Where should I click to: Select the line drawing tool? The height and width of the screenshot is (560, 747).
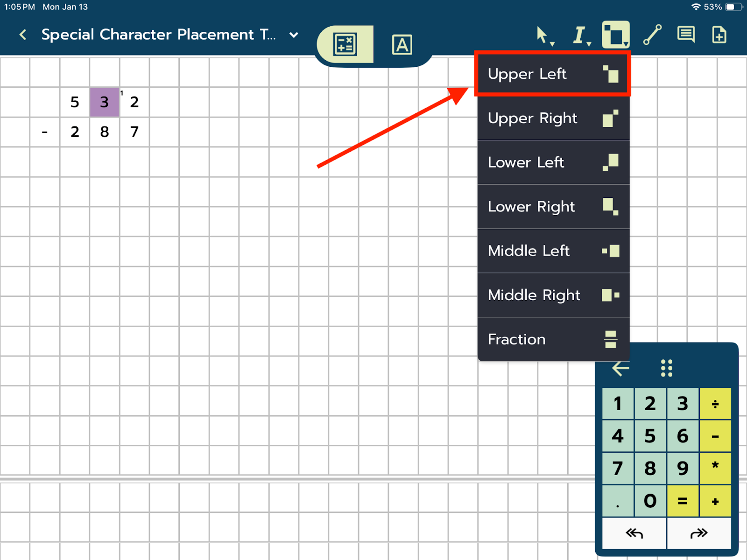coord(652,35)
